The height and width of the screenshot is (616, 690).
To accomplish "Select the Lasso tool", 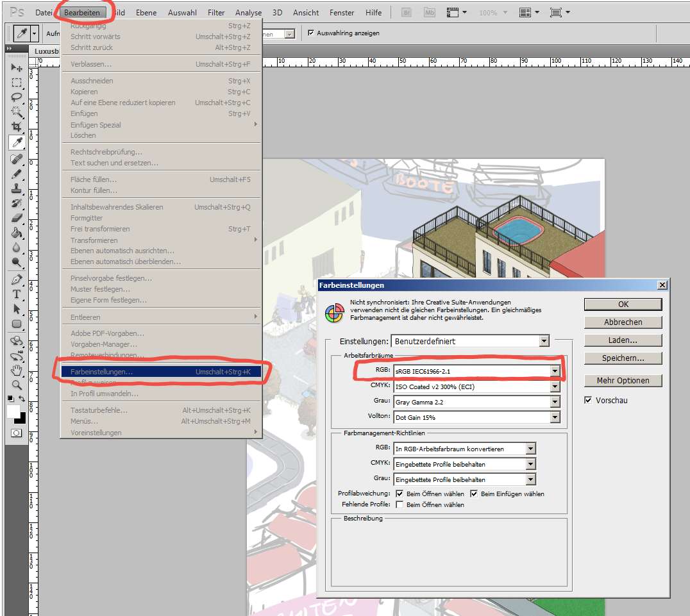I will point(17,97).
